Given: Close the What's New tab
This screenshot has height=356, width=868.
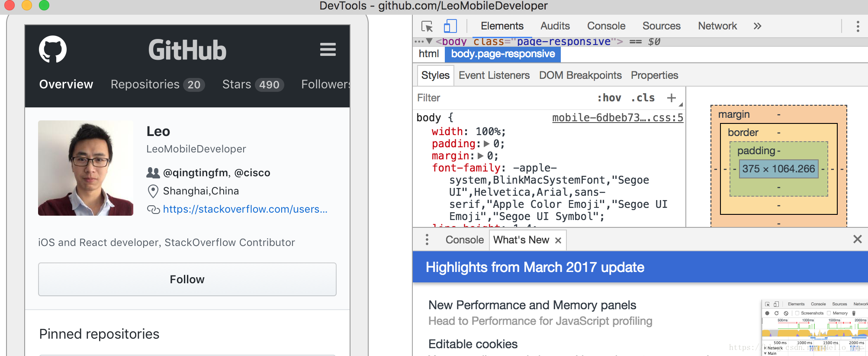Looking at the screenshot, I should [x=558, y=240].
